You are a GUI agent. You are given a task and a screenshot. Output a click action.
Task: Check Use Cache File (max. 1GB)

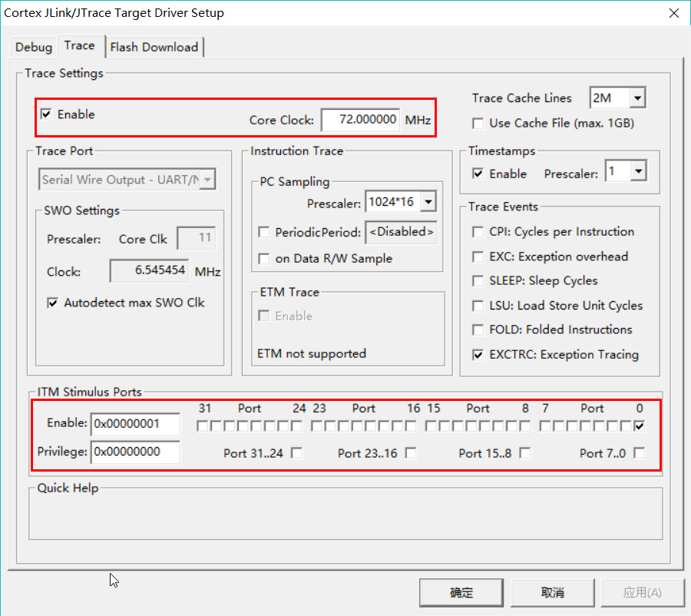click(x=478, y=124)
